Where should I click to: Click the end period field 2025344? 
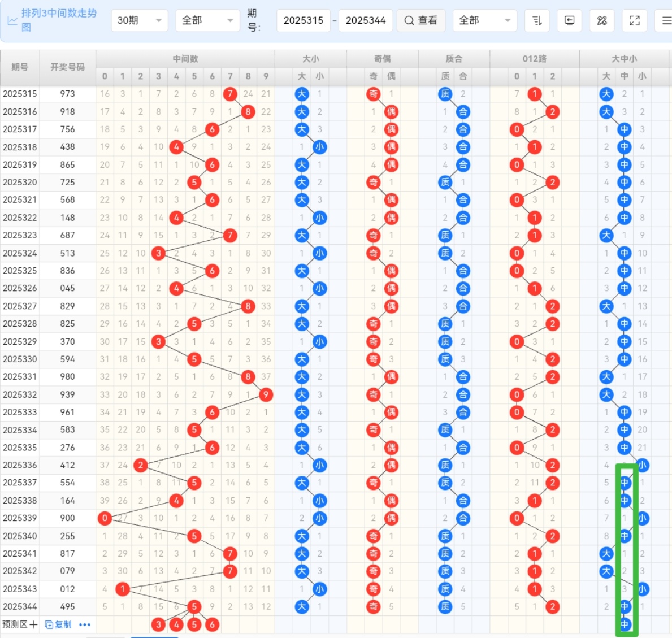(366, 20)
